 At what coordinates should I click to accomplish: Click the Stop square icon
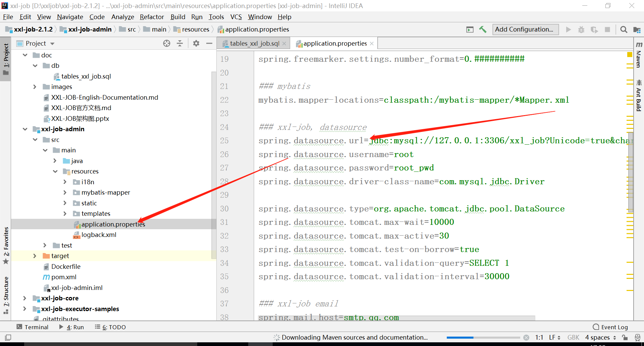click(x=607, y=30)
